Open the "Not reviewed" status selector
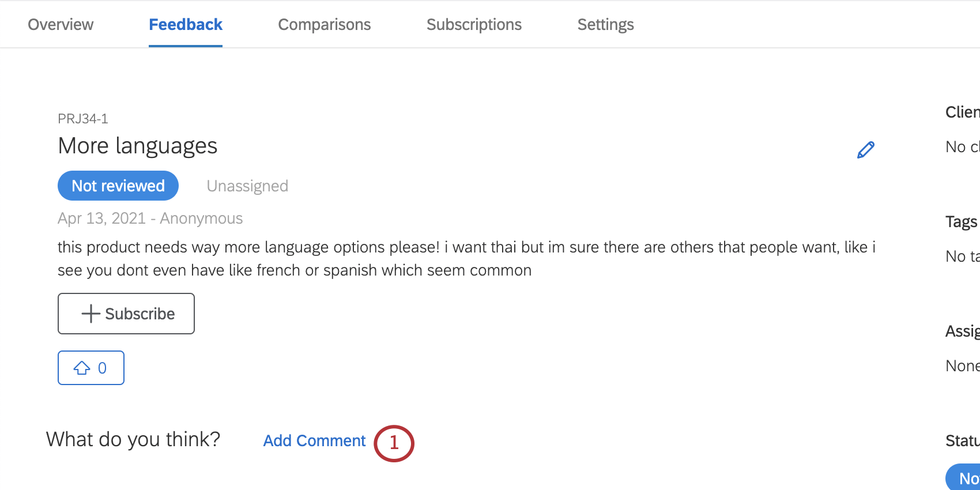Screen dimensions: 980x490 (x=118, y=185)
